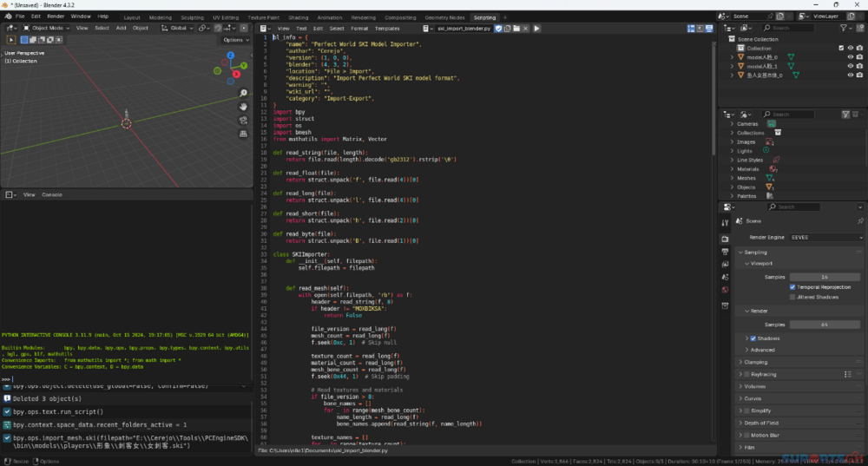Expand the Clamping panel
Viewport: 868px width, 466px height.
[x=757, y=362]
